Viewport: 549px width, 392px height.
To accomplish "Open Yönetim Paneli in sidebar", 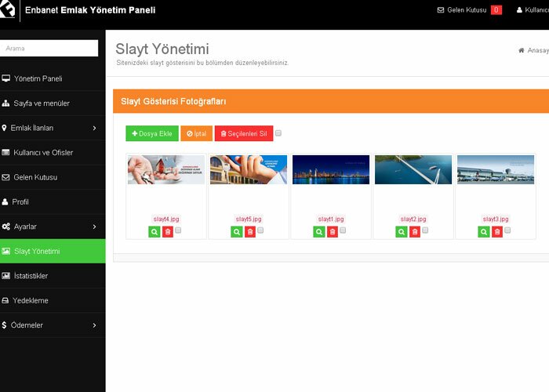I will [x=53, y=78].
